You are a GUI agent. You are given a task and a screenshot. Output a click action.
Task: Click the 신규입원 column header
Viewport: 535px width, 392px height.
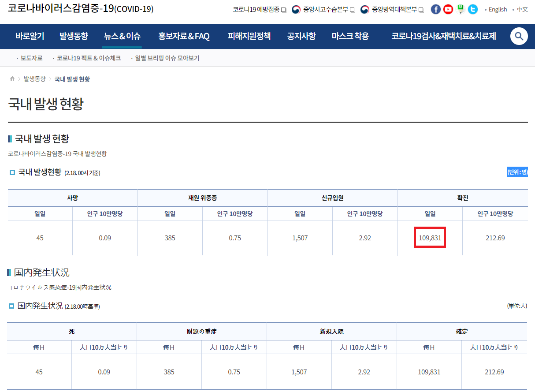[x=332, y=198]
